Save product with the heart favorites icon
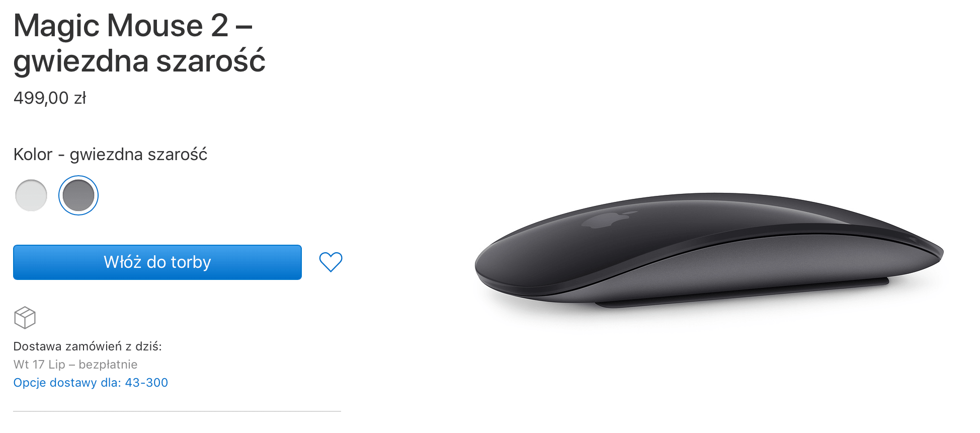This screenshot has height=433, width=980. pyautogui.click(x=331, y=262)
